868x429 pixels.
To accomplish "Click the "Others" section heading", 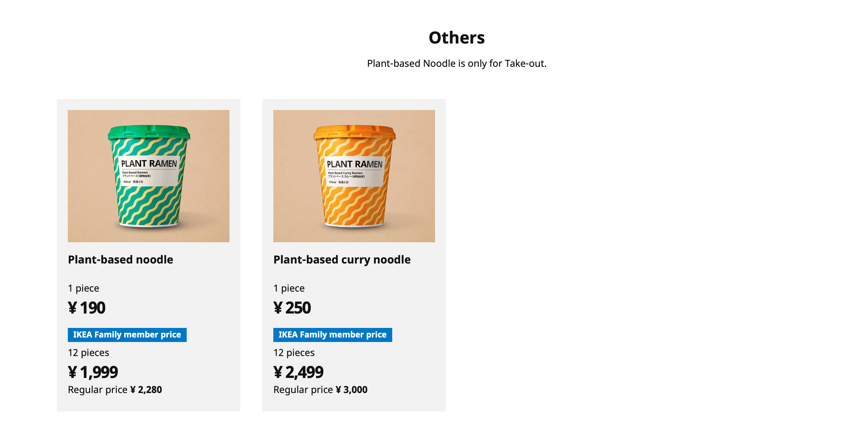I will (457, 38).
